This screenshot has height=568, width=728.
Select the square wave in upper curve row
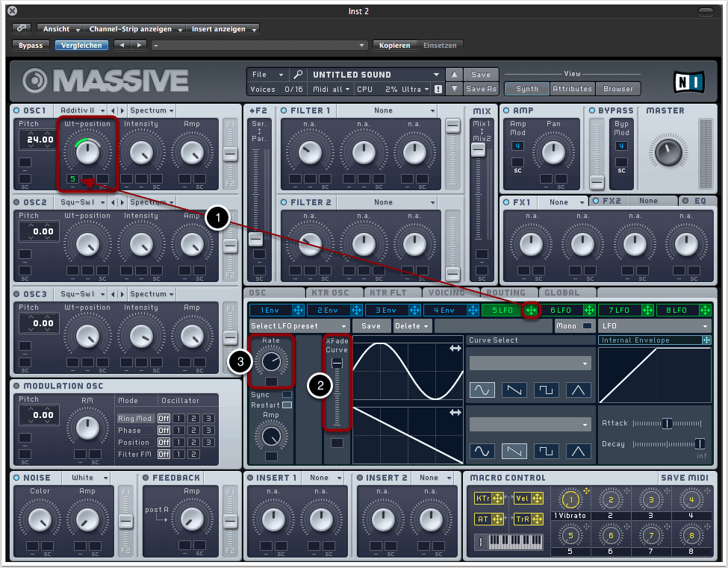[x=546, y=389]
